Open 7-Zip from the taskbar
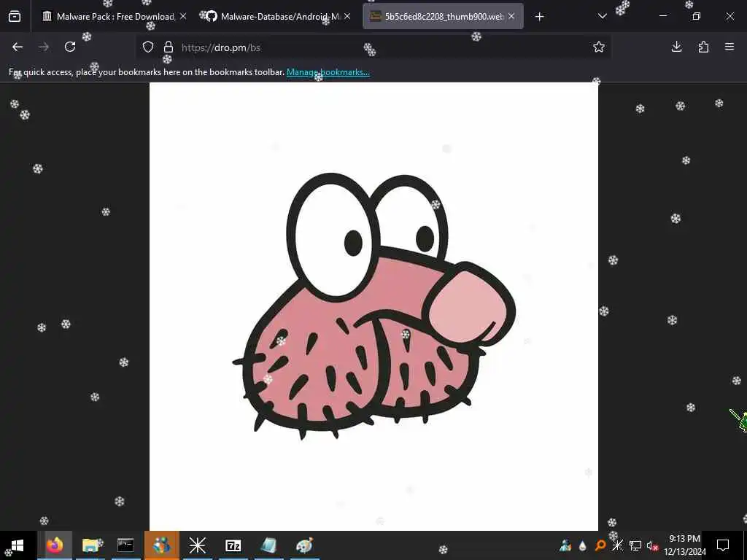Viewport: 747px width, 560px height. pyautogui.click(x=233, y=545)
